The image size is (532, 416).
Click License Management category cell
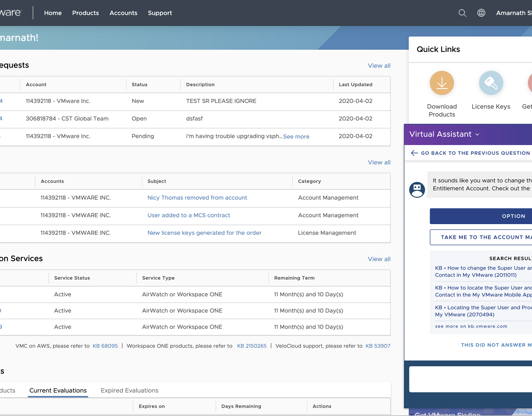[x=327, y=233]
